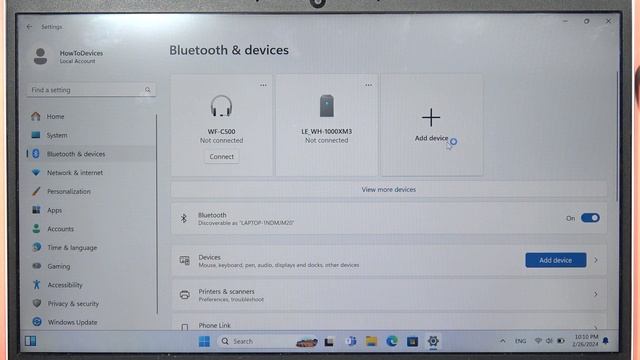Click the Find a setting search box
This screenshot has width=640, height=360.
(x=91, y=90)
